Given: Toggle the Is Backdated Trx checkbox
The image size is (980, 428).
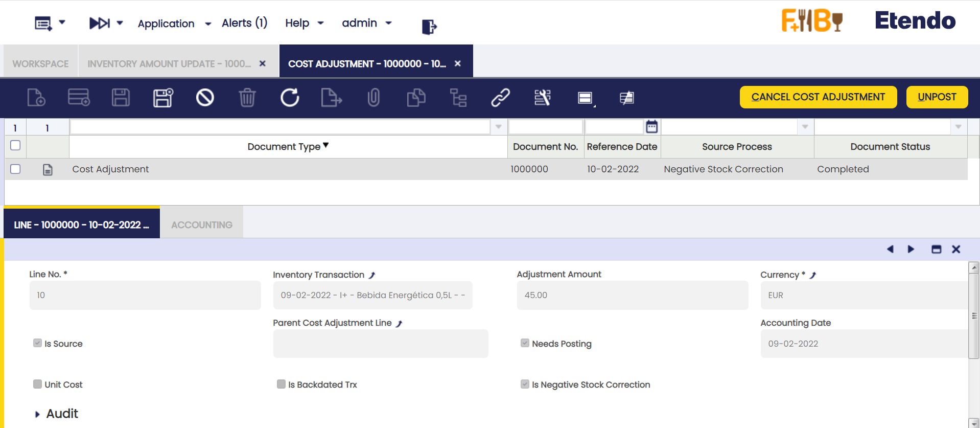Looking at the screenshot, I should pos(281,384).
